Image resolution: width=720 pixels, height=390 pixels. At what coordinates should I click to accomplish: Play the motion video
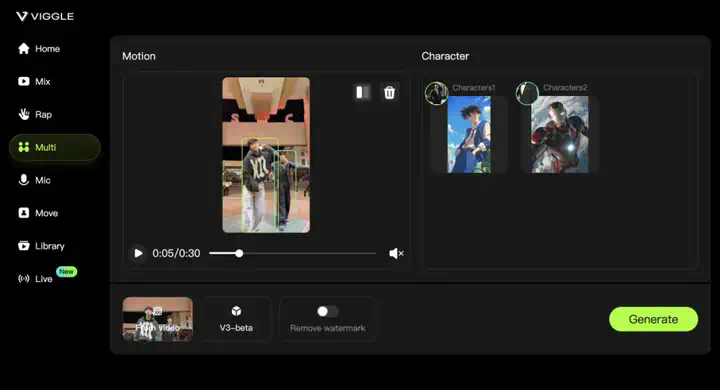click(138, 253)
